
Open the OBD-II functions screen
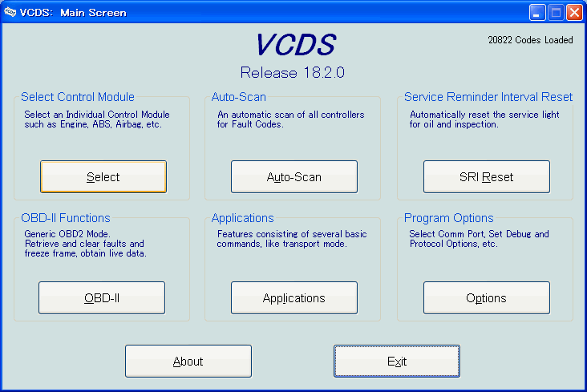[102, 297]
